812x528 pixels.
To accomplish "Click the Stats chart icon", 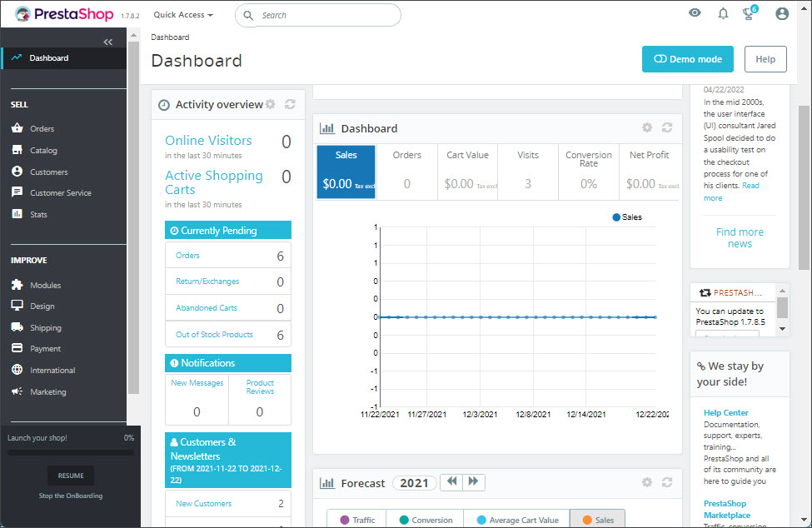I will (x=17, y=214).
